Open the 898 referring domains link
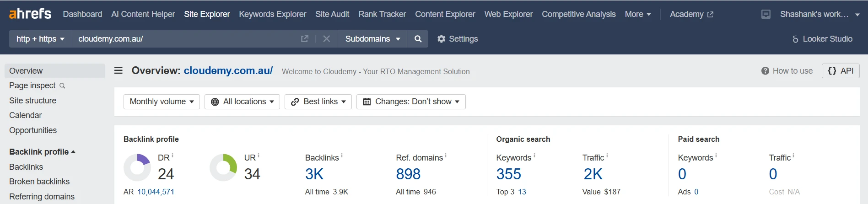Image resolution: width=868 pixels, height=204 pixels. pyautogui.click(x=408, y=174)
